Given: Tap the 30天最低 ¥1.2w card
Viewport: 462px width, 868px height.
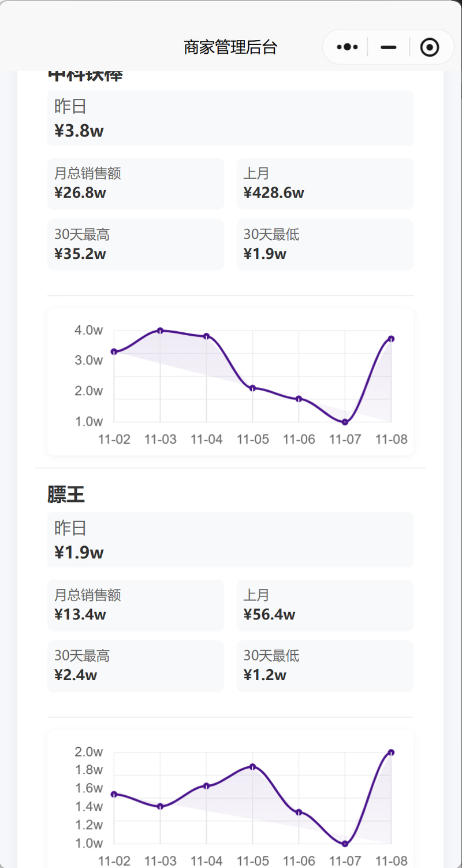Looking at the screenshot, I should (x=325, y=666).
